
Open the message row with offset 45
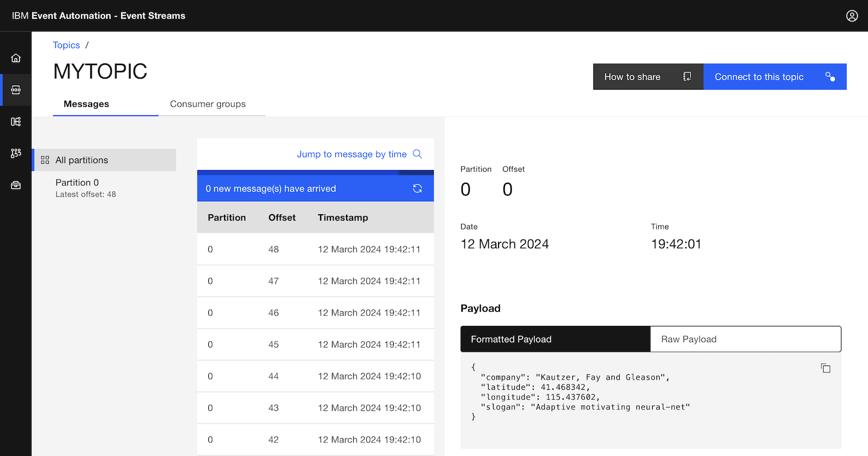(315, 344)
